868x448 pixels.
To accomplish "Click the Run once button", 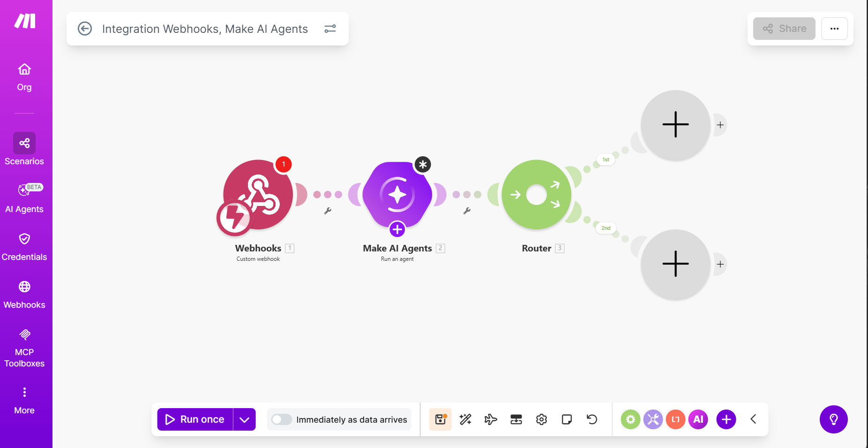I will tap(195, 419).
